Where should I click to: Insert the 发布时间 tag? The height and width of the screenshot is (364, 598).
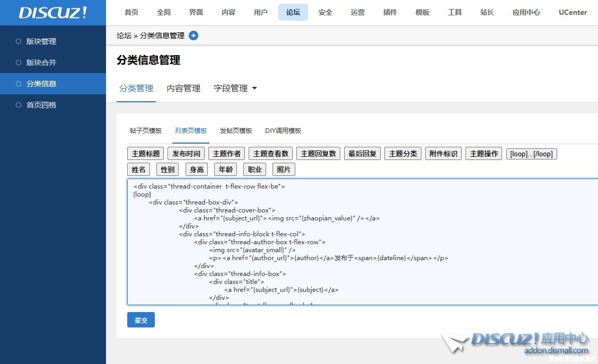(x=186, y=154)
